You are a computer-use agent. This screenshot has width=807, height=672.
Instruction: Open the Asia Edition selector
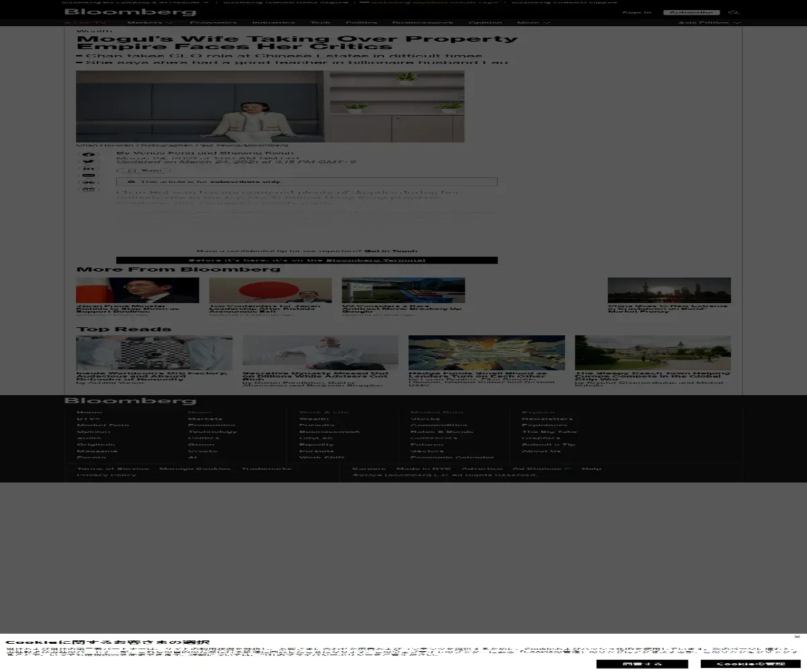click(709, 23)
